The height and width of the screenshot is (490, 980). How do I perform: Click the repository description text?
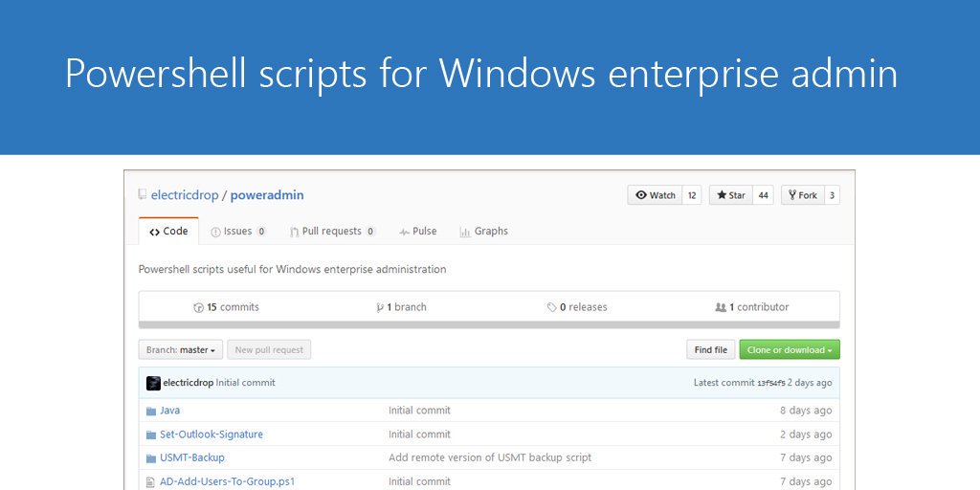click(x=292, y=269)
